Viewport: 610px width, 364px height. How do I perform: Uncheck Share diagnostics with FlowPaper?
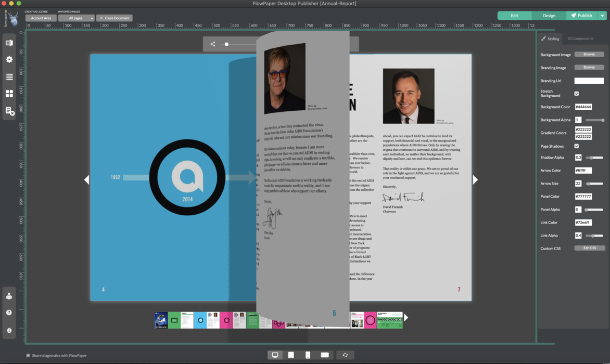(28, 356)
